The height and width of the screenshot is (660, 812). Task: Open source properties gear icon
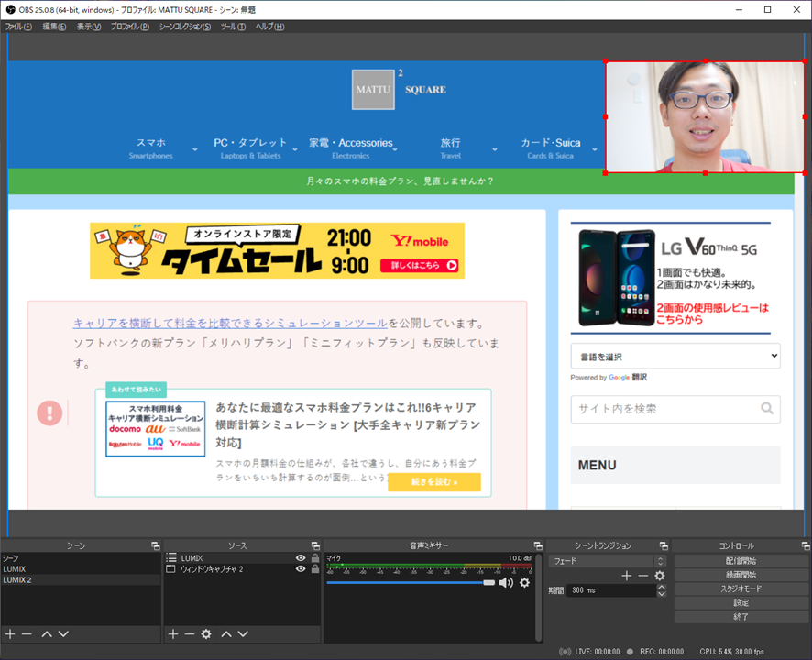coord(206,634)
